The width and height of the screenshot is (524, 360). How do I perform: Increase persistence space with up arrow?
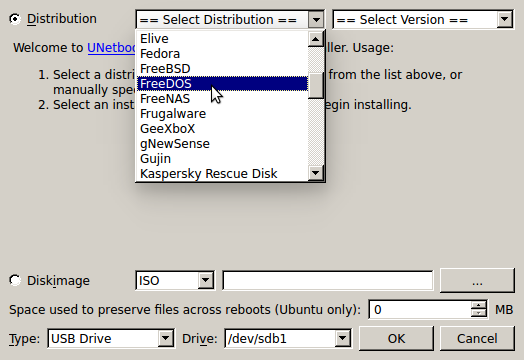click(x=479, y=305)
